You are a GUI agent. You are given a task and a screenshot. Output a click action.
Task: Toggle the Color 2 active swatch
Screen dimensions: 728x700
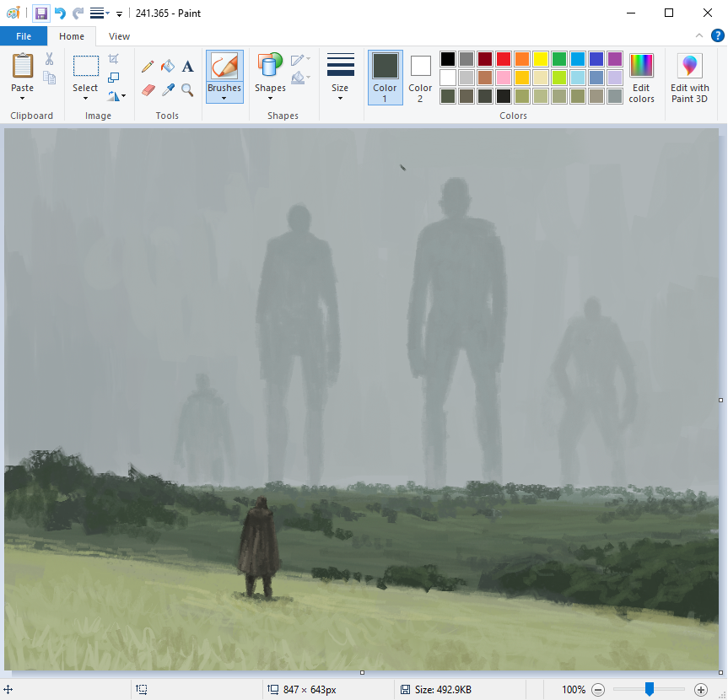tap(419, 77)
